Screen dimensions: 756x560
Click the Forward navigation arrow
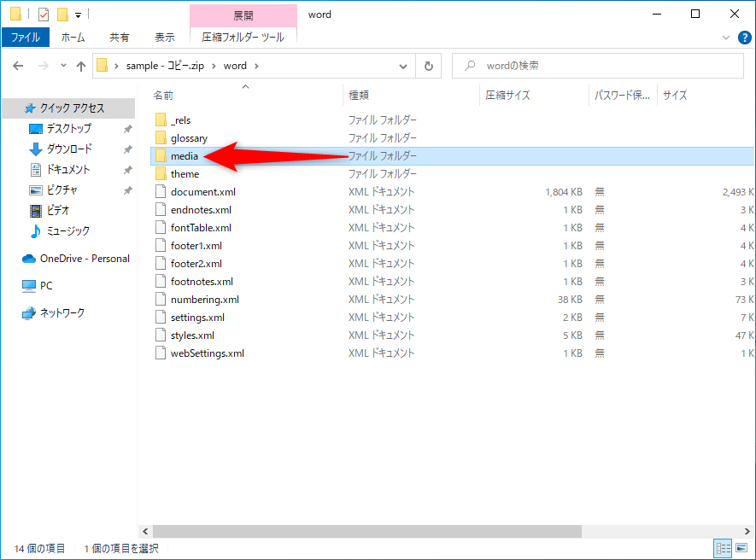pyautogui.click(x=44, y=66)
